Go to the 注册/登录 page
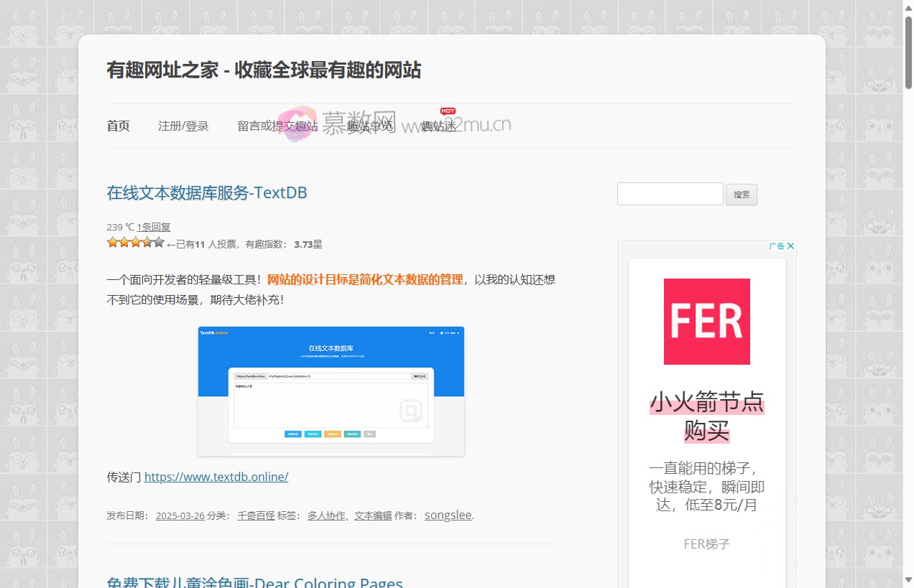 coord(183,126)
